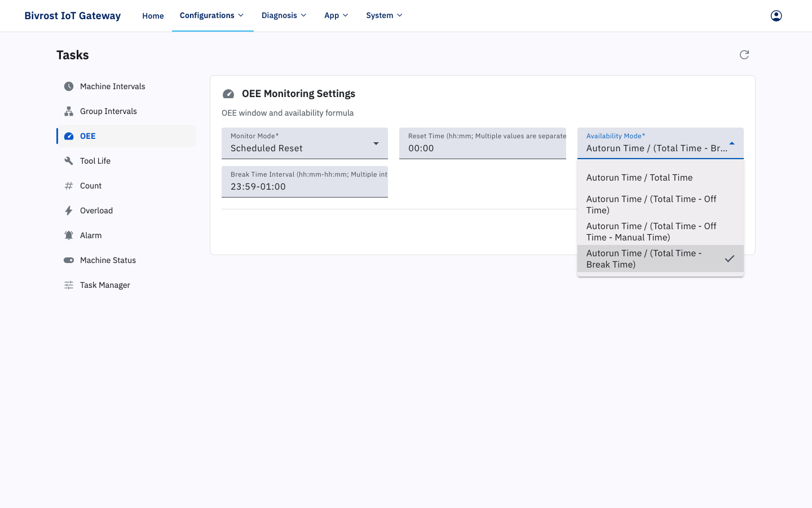
Task: Select Autorun Time / (Total Time - Off Time)
Action: click(x=660, y=204)
